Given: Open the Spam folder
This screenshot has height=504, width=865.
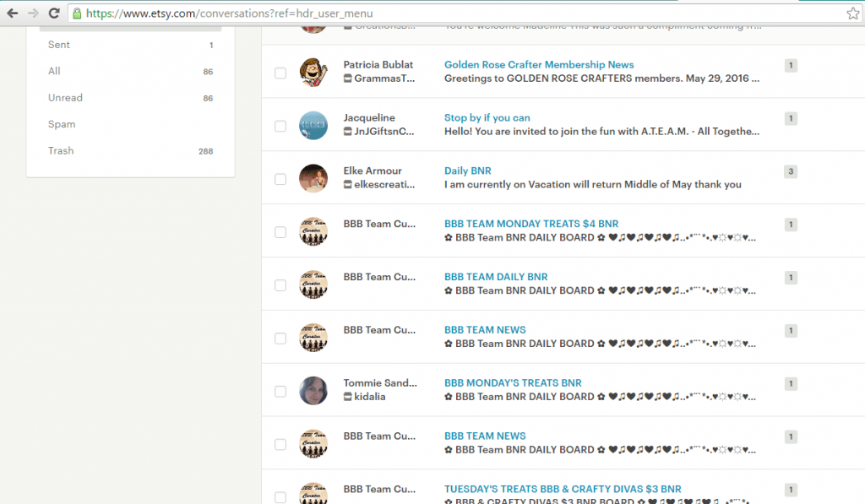Looking at the screenshot, I should [62, 124].
